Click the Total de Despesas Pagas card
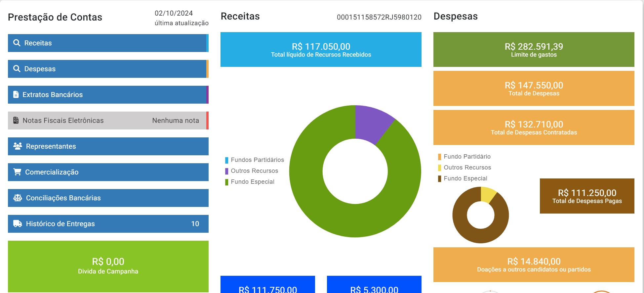Image resolution: width=644 pixels, height=293 pixels. (587, 196)
